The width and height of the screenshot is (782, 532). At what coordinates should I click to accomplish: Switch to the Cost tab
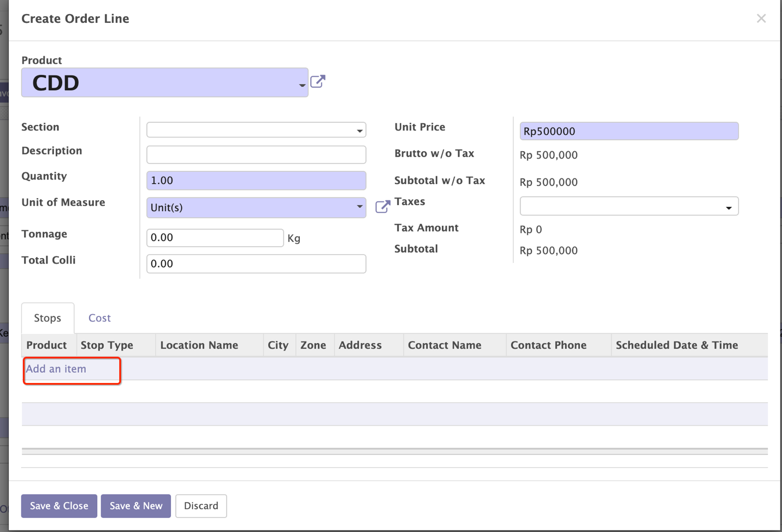(x=99, y=318)
